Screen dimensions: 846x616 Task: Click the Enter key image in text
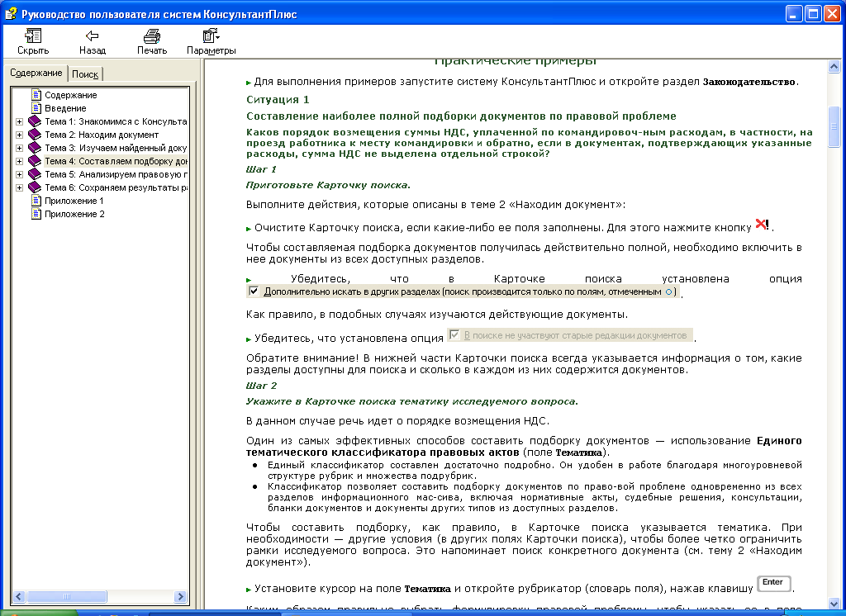(x=774, y=583)
